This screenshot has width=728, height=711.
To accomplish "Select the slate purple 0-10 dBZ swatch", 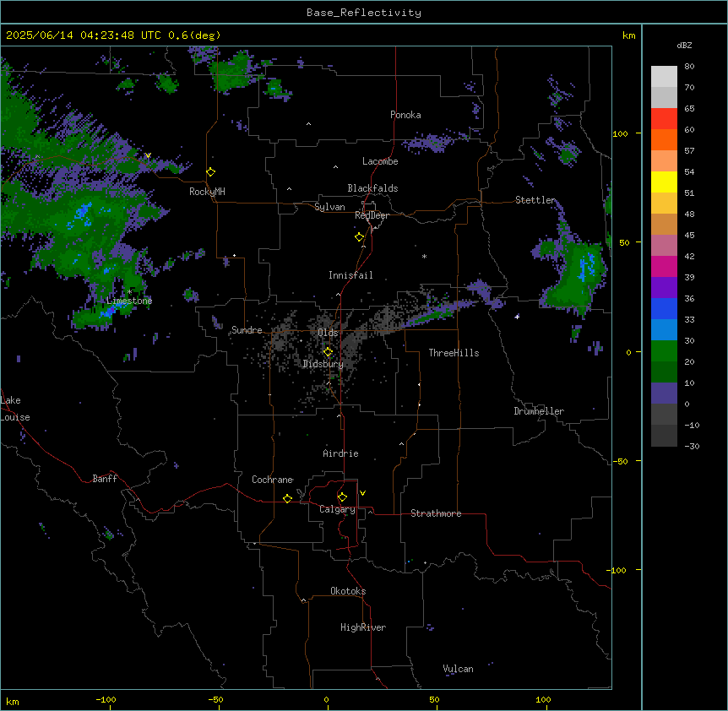I will click(x=664, y=393).
